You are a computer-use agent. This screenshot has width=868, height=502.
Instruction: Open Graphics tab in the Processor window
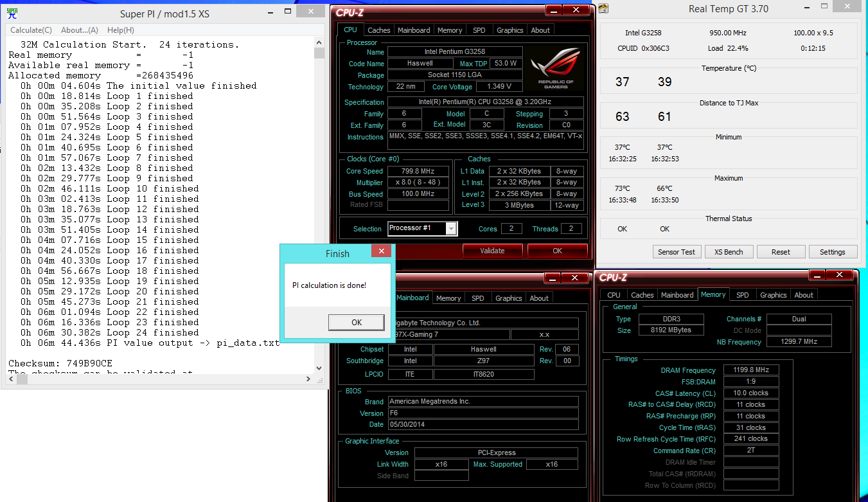(x=510, y=30)
